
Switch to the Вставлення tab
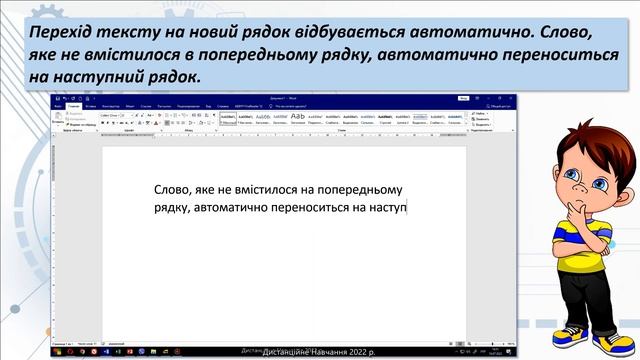click(x=91, y=106)
